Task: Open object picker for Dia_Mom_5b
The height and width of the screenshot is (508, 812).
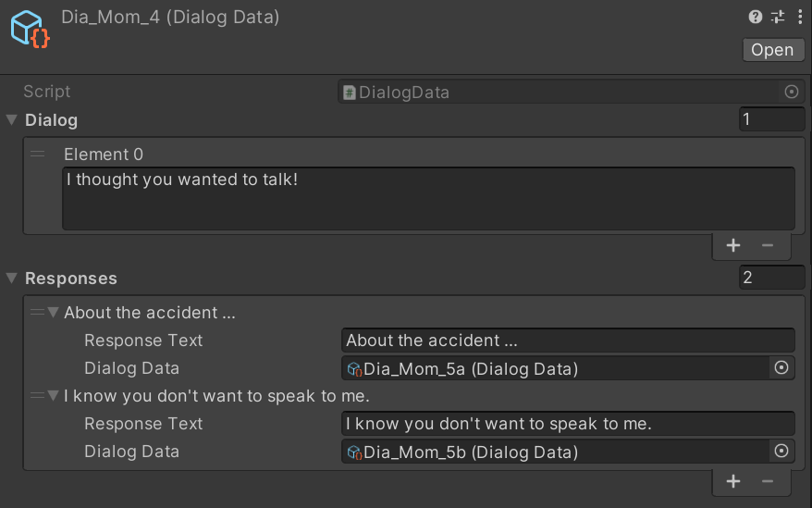Action: [x=781, y=451]
